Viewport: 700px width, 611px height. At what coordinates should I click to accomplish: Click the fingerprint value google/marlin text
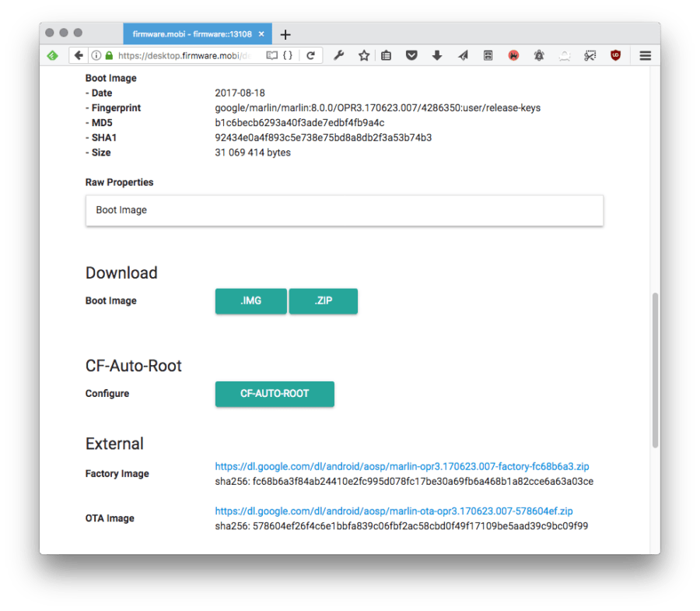coord(378,108)
